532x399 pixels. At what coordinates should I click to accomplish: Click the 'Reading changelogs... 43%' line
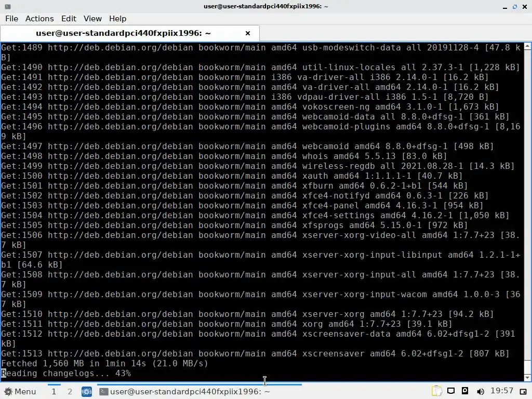(x=66, y=373)
